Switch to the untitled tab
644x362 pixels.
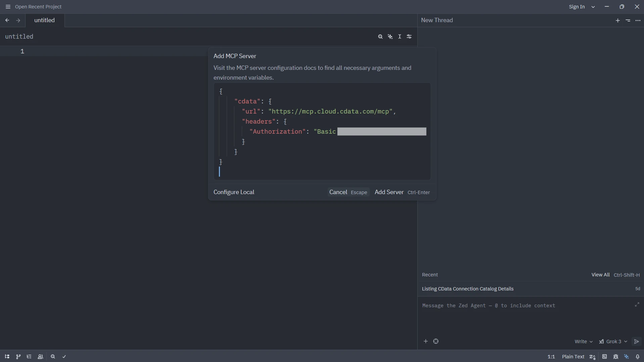pos(44,20)
